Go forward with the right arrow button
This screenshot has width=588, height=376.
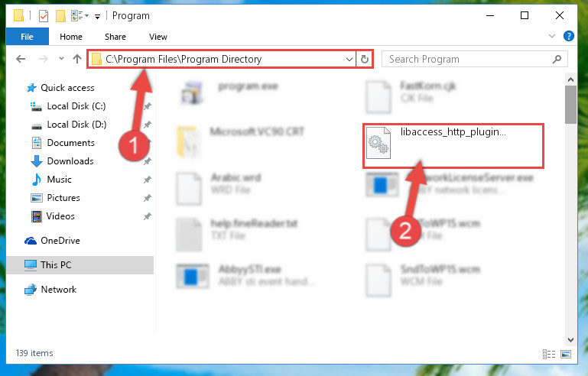point(44,59)
